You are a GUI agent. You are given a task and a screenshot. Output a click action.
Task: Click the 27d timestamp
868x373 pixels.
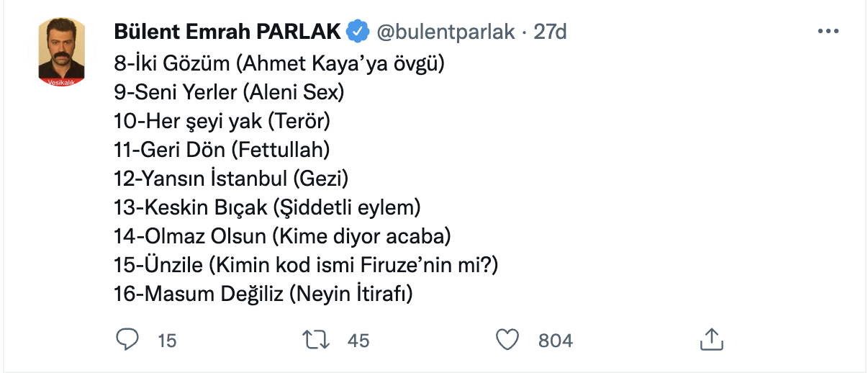pos(551,32)
